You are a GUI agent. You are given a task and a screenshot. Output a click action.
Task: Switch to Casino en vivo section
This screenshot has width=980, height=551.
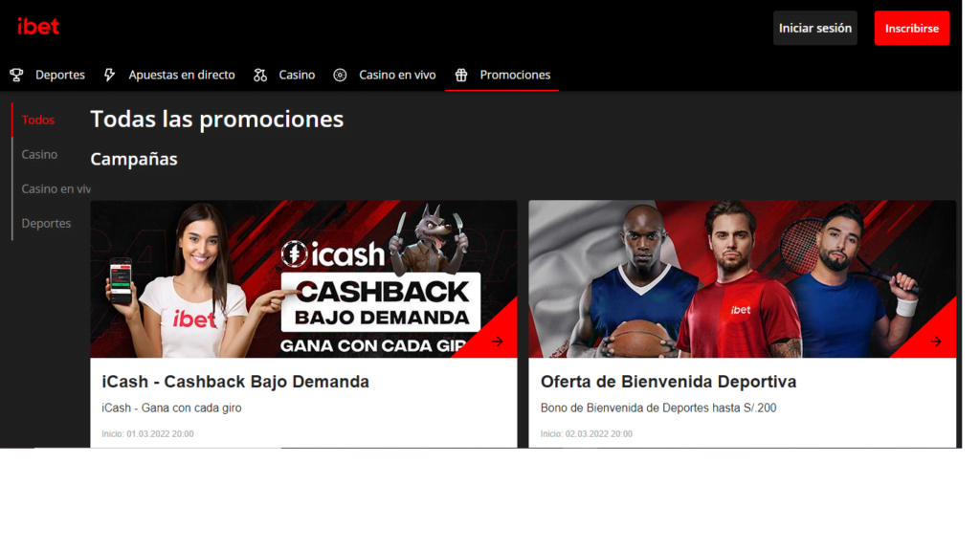(397, 75)
